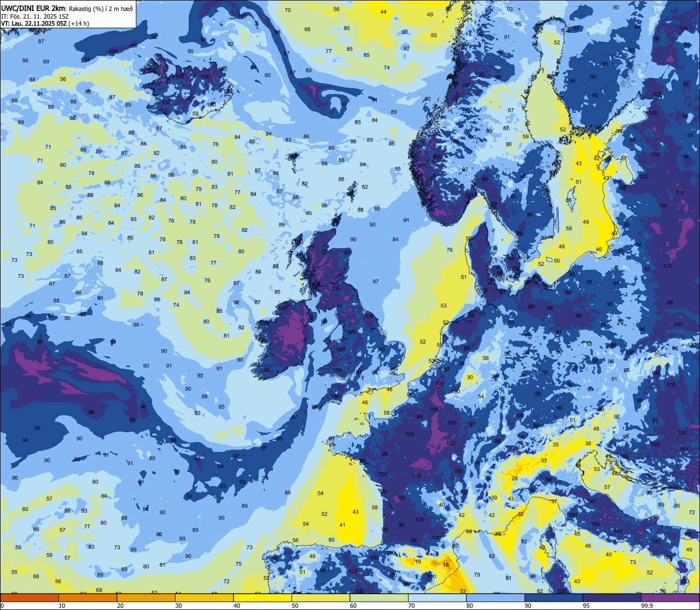Click the humidity value '44' on the map
700x610 pixels.
pyautogui.click(x=383, y=11)
